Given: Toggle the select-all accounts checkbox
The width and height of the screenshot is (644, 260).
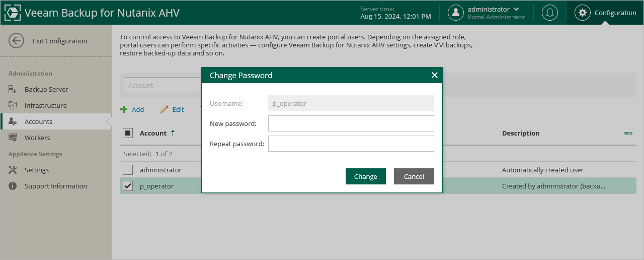Looking at the screenshot, I should click(x=128, y=133).
